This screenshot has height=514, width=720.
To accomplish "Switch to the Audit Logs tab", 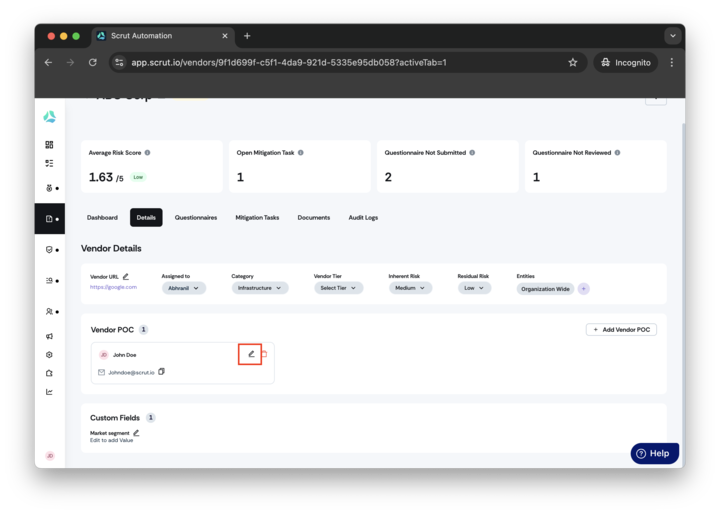I will [x=363, y=217].
